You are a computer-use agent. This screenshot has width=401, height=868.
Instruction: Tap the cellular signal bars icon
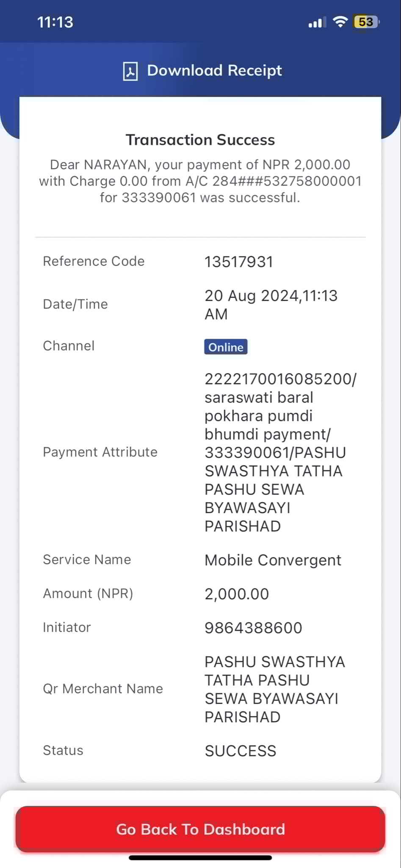[x=317, y=22]
